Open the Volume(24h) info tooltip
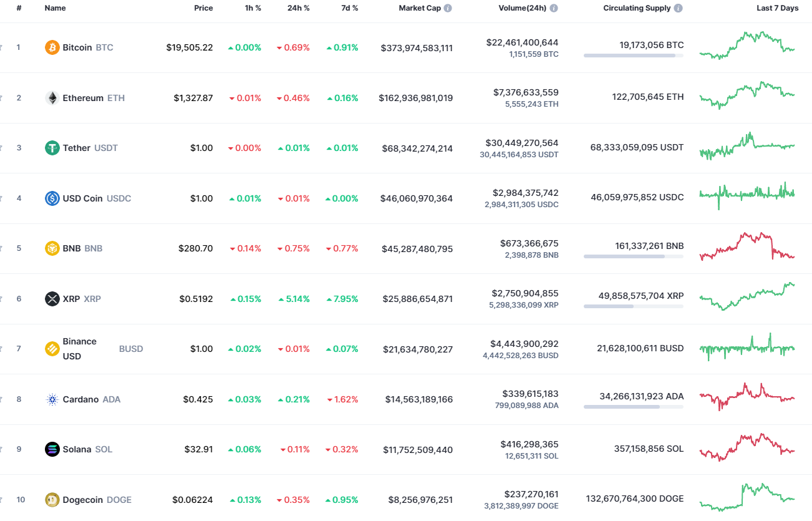Screen dimensions: 812x521 [x=553, y=7]
